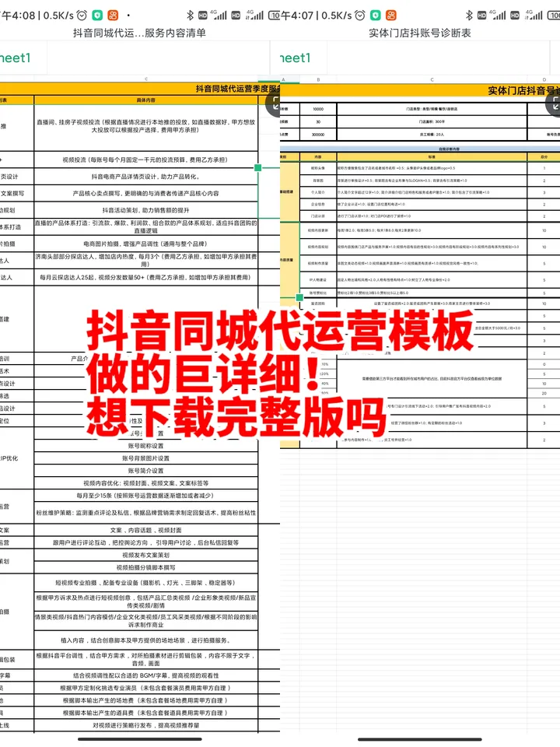
Task: Select cell 根据脚本输出产生的道具费
Action: tap(145, 713)
